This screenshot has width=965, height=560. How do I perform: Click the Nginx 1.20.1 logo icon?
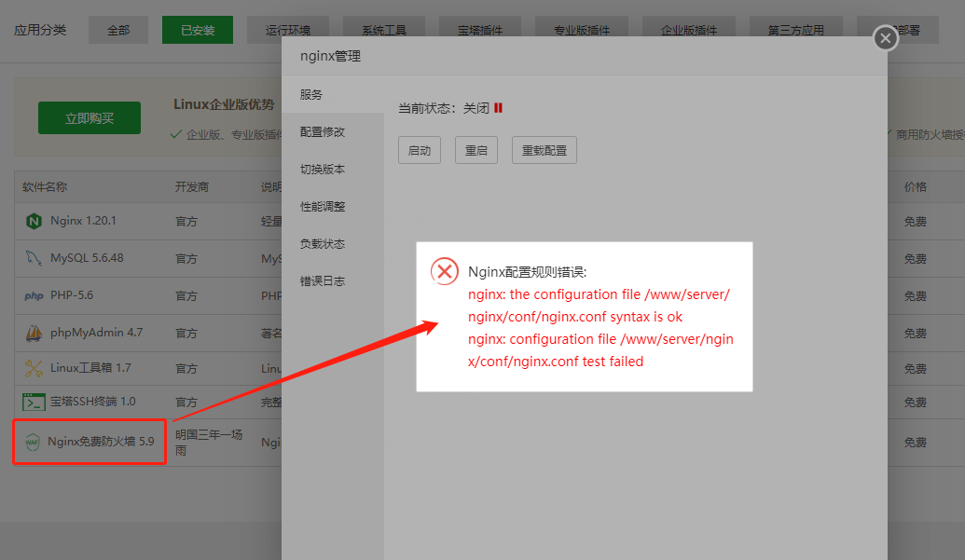pos(34,221)
